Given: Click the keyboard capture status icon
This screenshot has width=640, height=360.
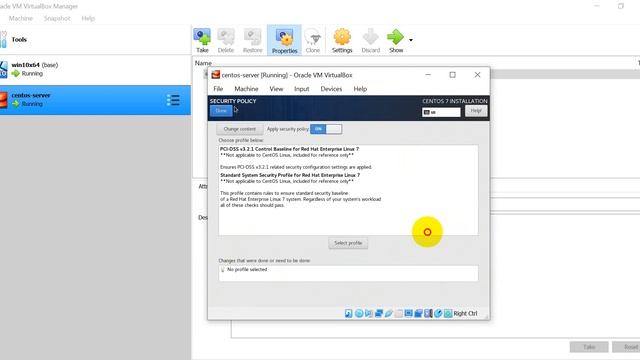Looking at the screenshot, I should pos(448,313).
